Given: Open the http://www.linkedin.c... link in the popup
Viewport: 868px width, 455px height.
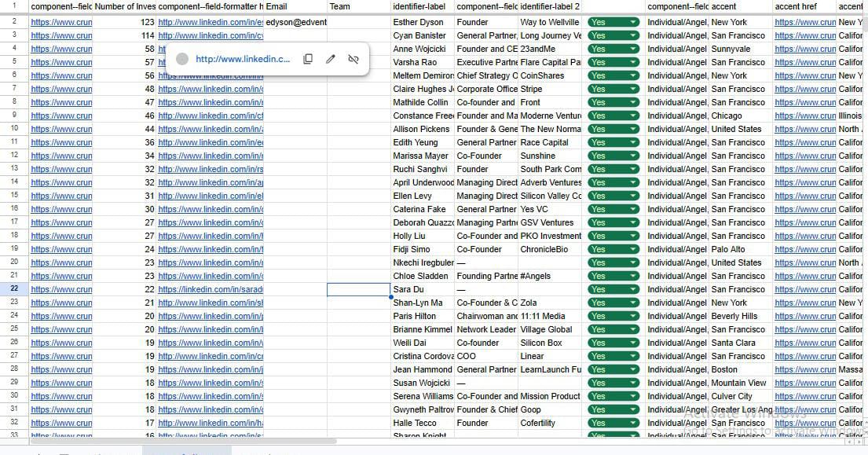Looking at the screenshot, I should point(243,59).
